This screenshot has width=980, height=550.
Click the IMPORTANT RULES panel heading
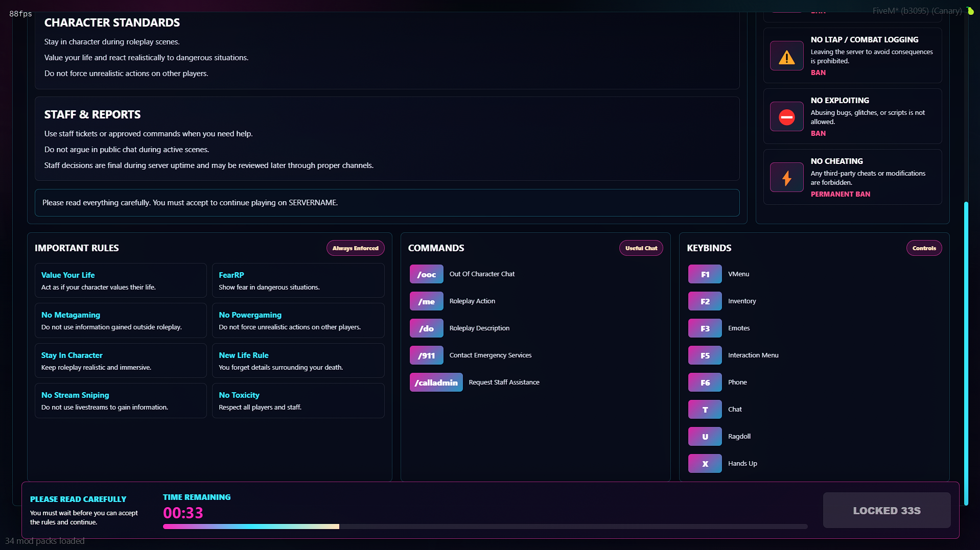(77, 248)
